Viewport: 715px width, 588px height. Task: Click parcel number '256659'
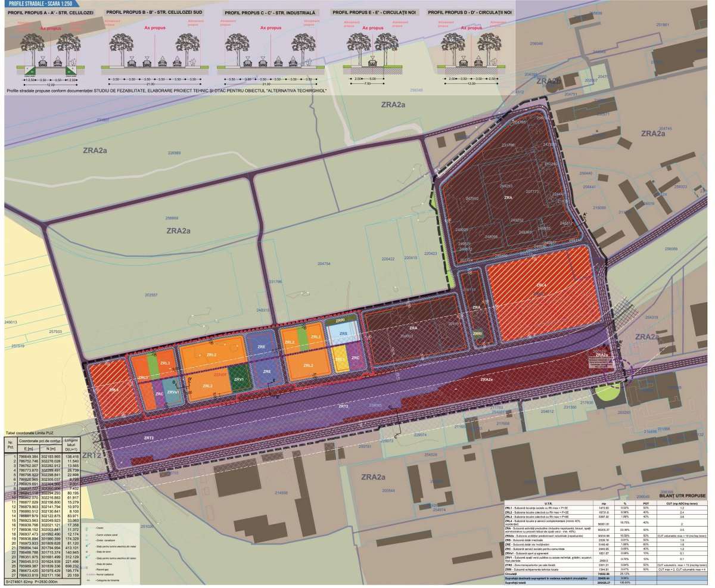(x=172, y=217)
